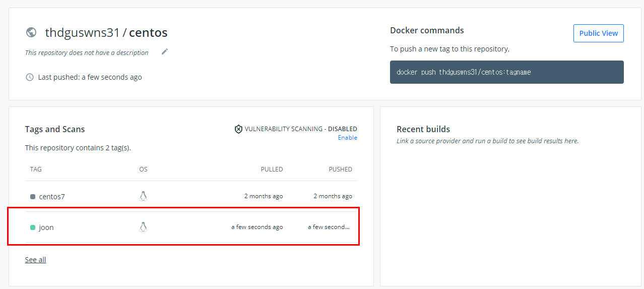This screenshot has width=644, height=289.
Task: Click the docker push command box
Action: pyautogui.click(x=507, y=72)
